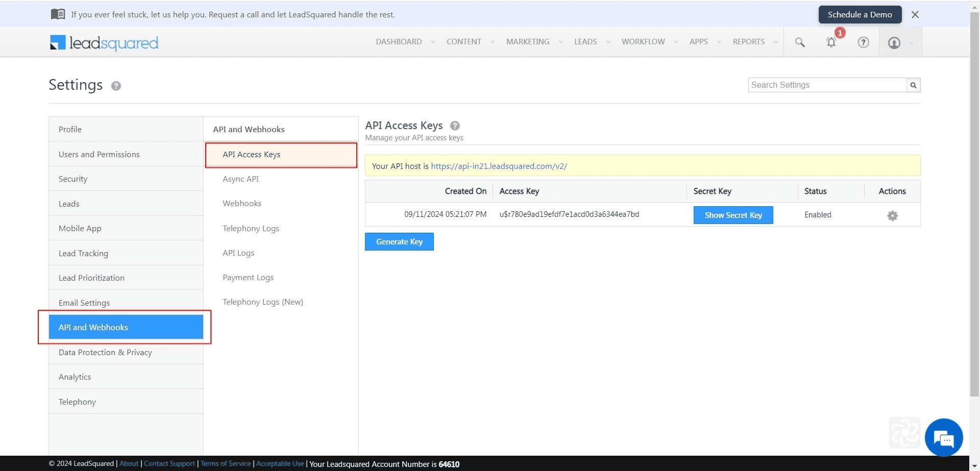Open the live chat bubble

(x=944, y=437)
